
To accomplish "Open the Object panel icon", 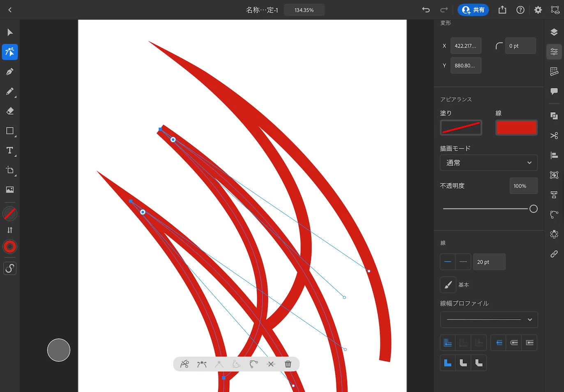I will coord(554,175).
